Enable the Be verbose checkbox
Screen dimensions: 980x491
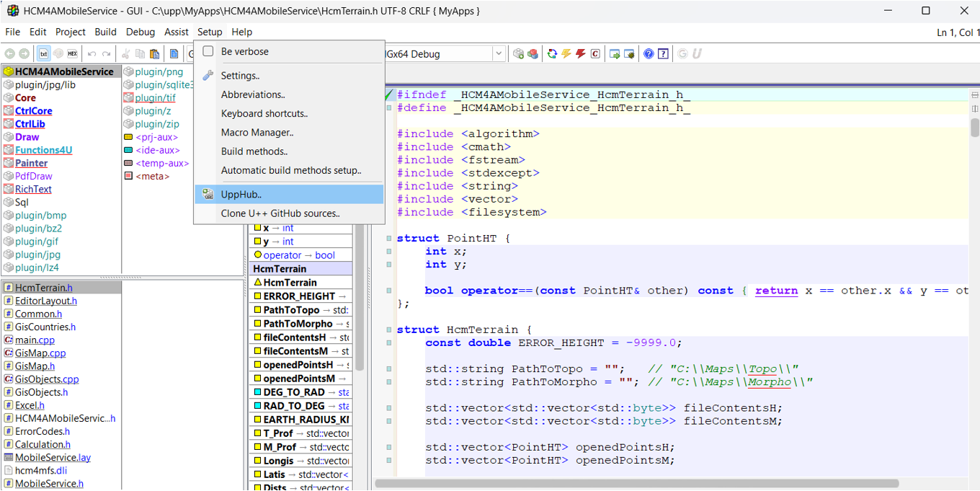208,51
